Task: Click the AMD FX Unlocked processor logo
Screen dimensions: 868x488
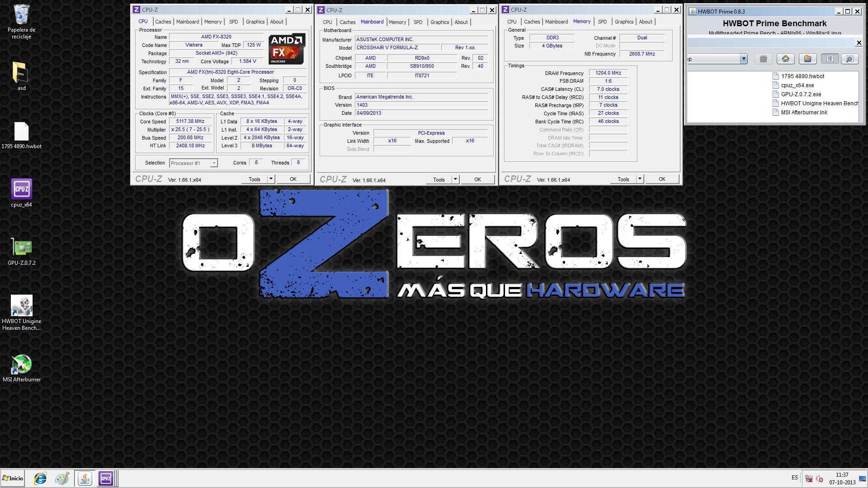Action: [x=287, y=49]
